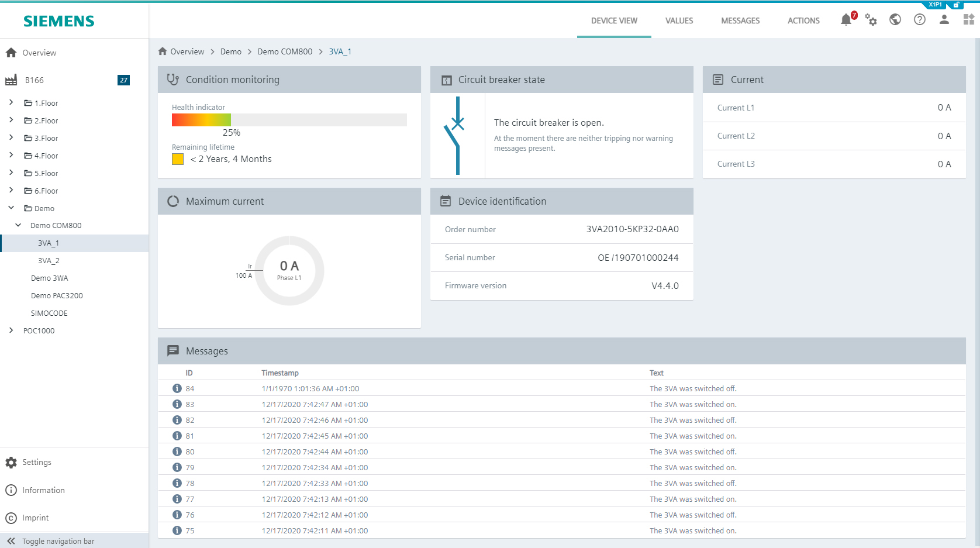Image resolution: width=980 pixels, height=548 pixels.
Task: Expand the 2.Floor tree node
Action: (x=11, y=120)
